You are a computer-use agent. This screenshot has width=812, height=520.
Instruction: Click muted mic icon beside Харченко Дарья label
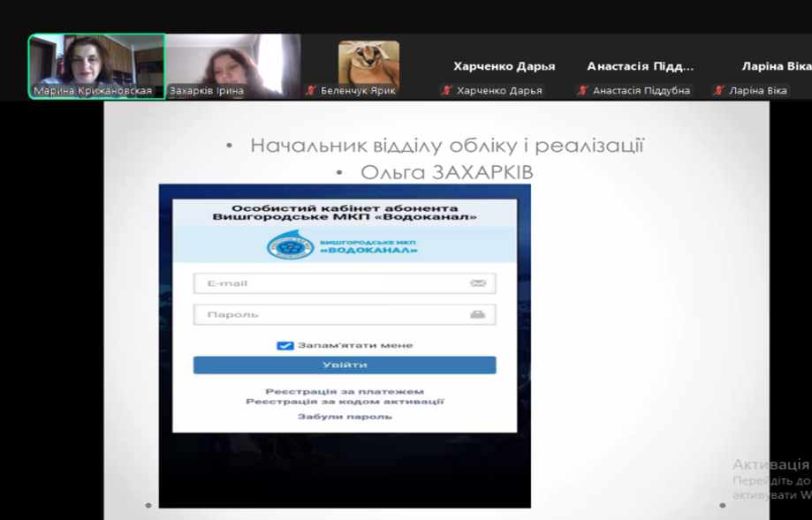point(447,91)
